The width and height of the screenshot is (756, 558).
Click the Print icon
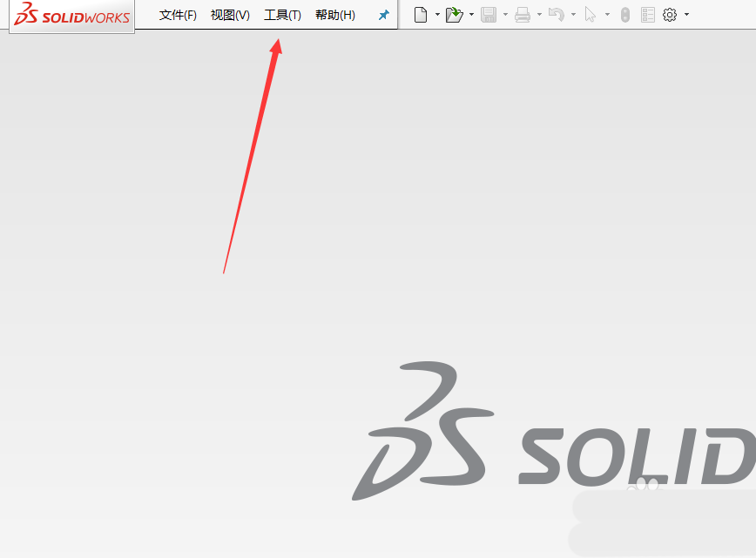pyautogui.click(x=523, y=15)
